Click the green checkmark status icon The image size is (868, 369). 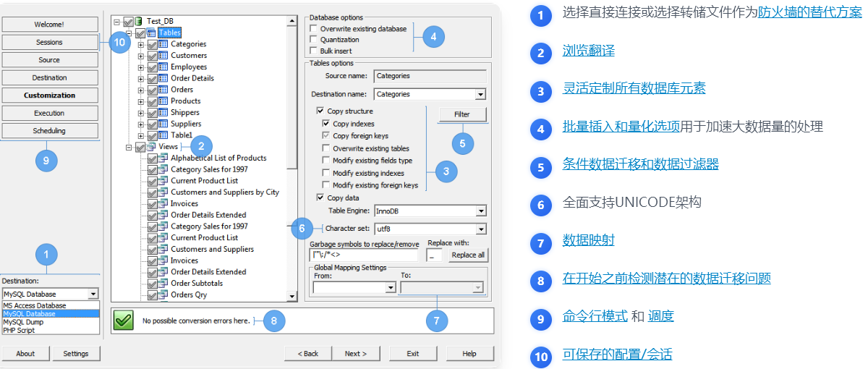click(x=124, y=320)
